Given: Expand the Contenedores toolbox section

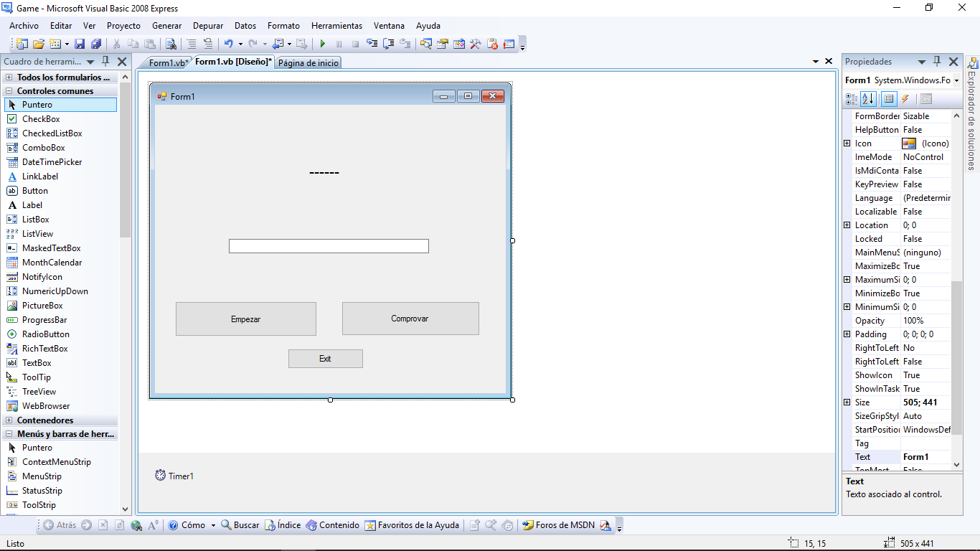Looking at the screenshot, I should coord(9,420).
